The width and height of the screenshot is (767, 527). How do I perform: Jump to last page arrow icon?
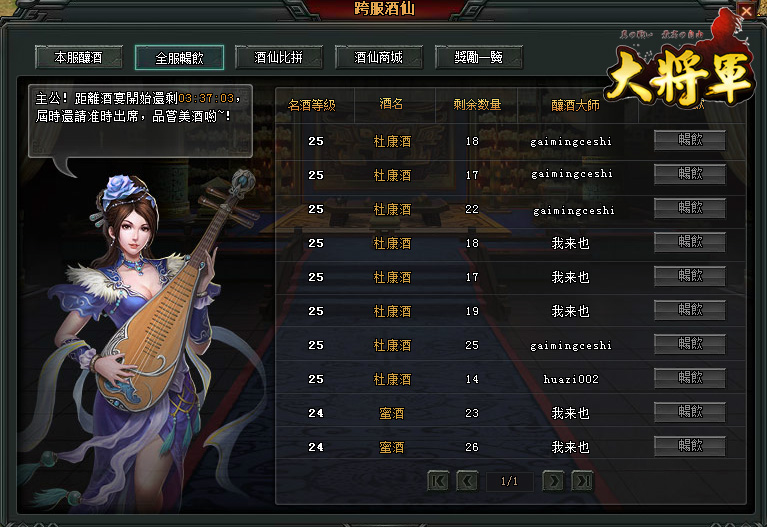tap(583, 481)
